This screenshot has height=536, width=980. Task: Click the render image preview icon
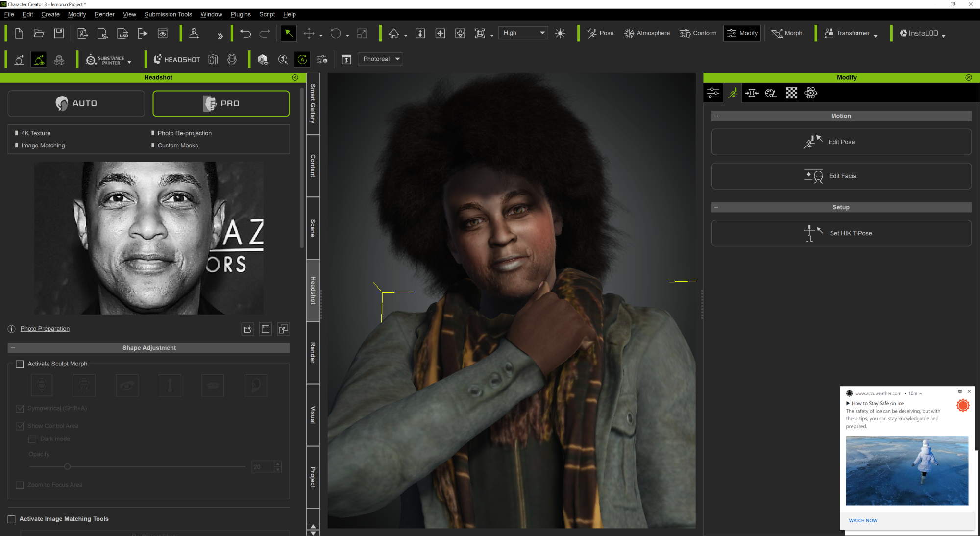click(x=162, y=33)
